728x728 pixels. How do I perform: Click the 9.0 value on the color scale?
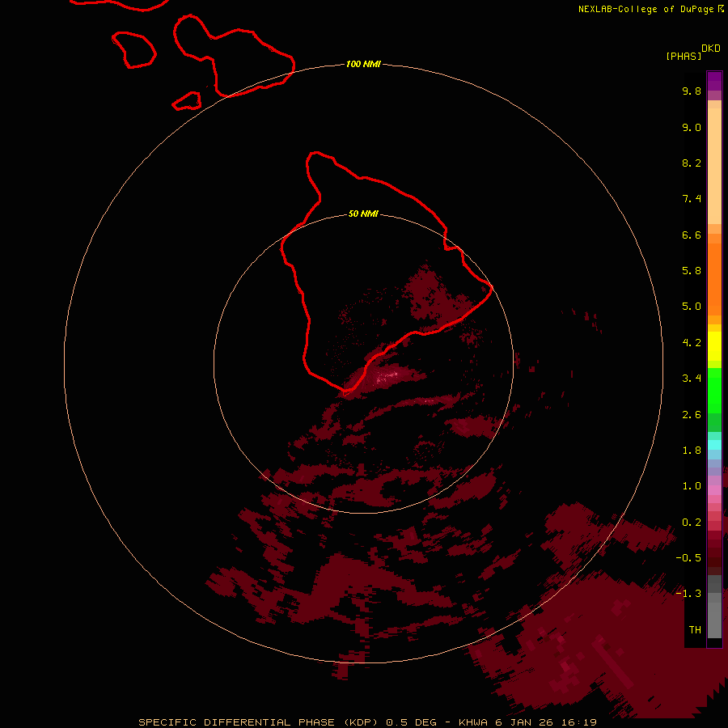[692, 127]
